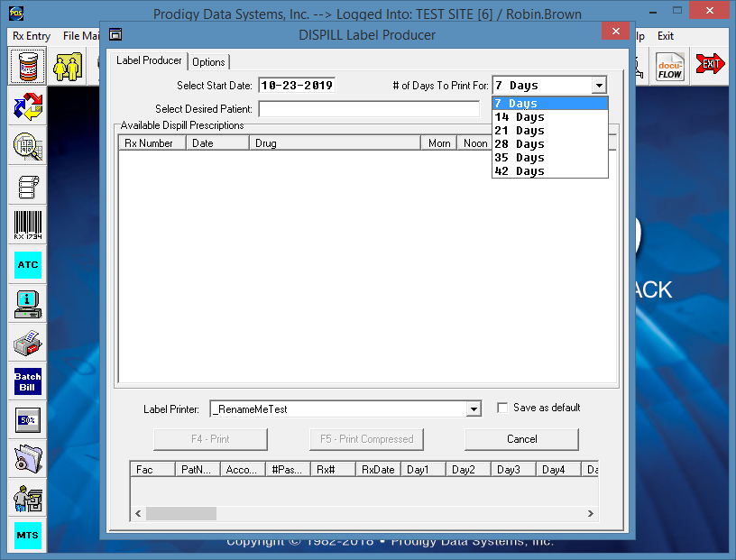The image size is (736, 560).
Task: Click the Cancel button
Action: (x=521, y=439)
